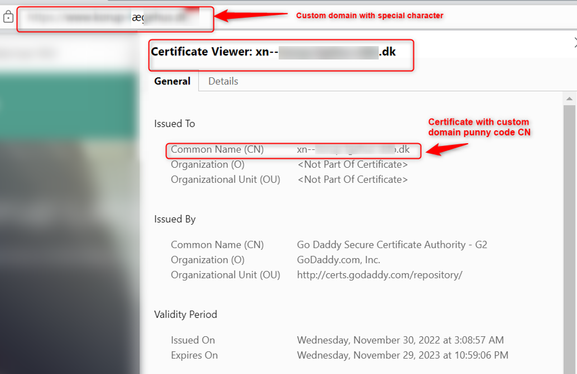Click the certificate viewer vertical scrollbar track

[x=569, y=239]
